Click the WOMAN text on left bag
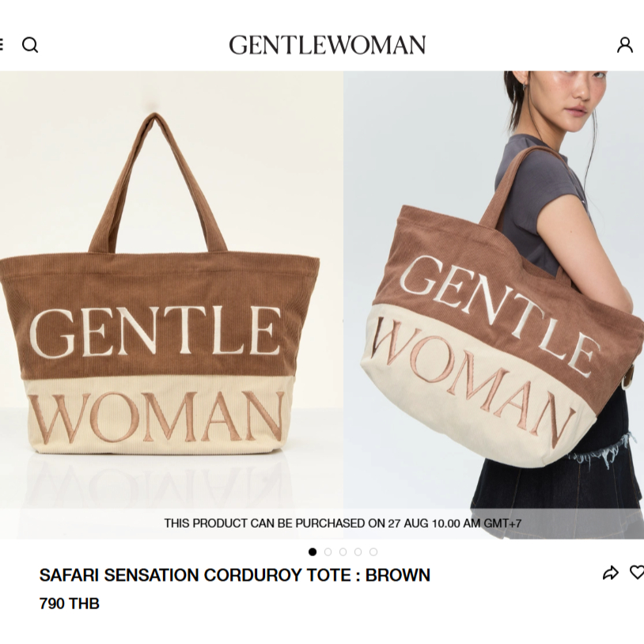This screenshot has height=644, width=644. coord(157,417)
